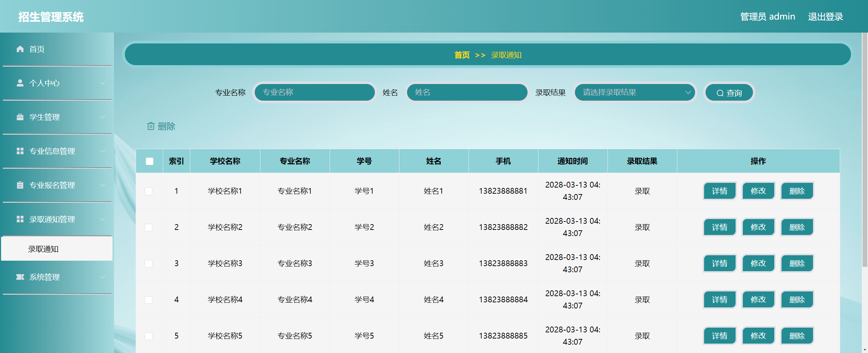
Task: Open the 首页 sidebar menu item
Action: coord(57,49)
